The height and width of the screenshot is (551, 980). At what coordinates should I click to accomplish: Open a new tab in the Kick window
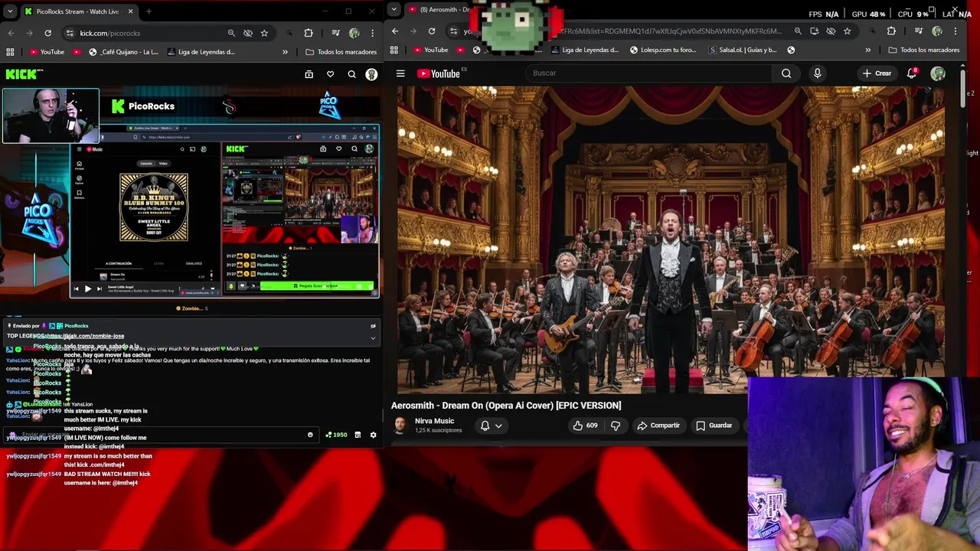click(x=149, y=11)
